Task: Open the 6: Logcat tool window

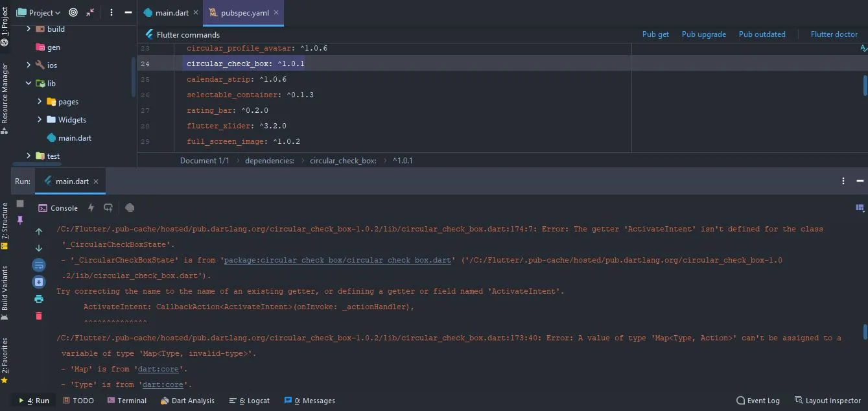Action: 250,401
